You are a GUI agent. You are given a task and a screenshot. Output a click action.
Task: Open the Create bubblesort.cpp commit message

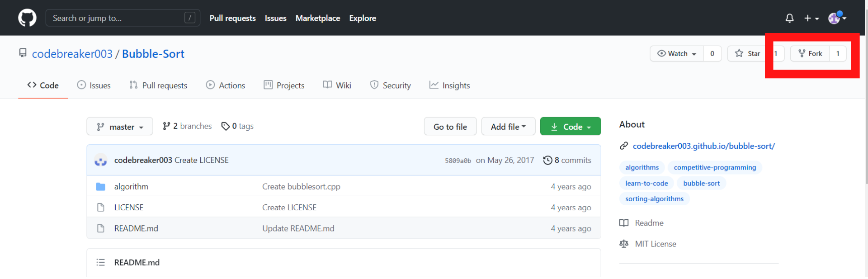pos(301,186)
